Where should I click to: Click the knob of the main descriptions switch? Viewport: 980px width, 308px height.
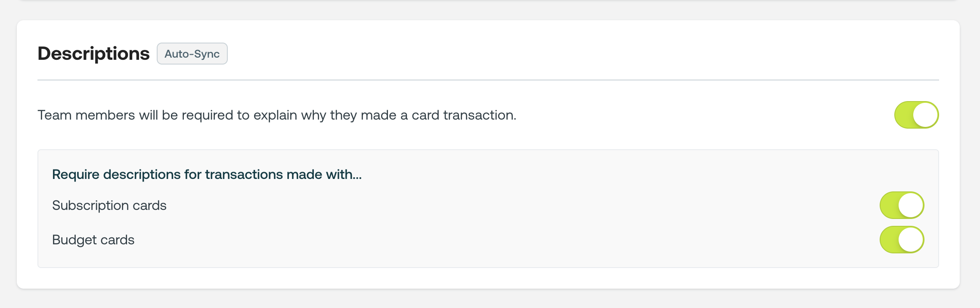[x=925, y=115]
